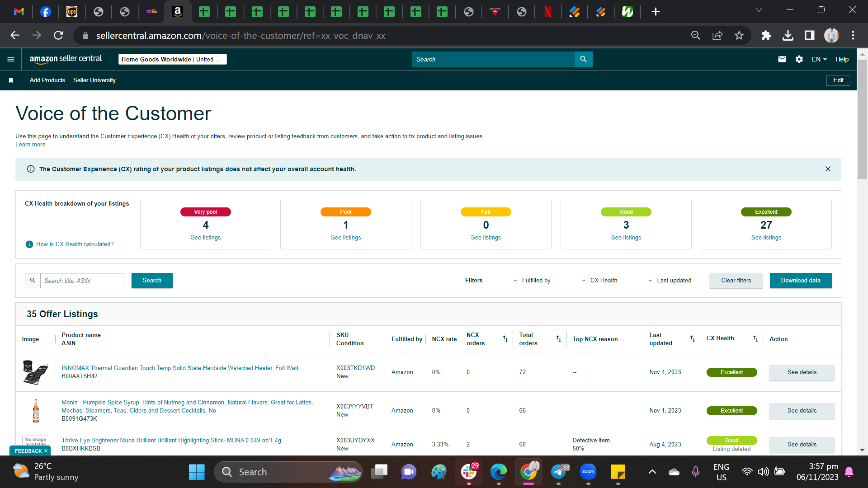This screenshot has height=488, width=868.
Task: Click the INNOMAX heater product thumbnail
Action: click(x=36, y=372)
